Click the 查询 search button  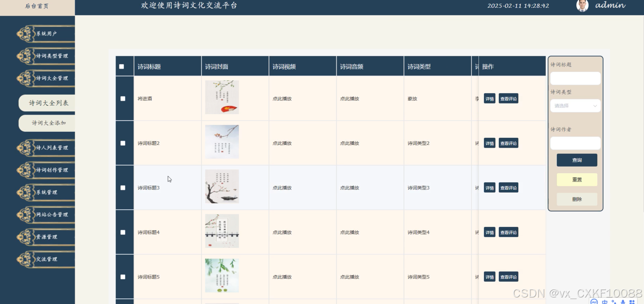[577, 160]
